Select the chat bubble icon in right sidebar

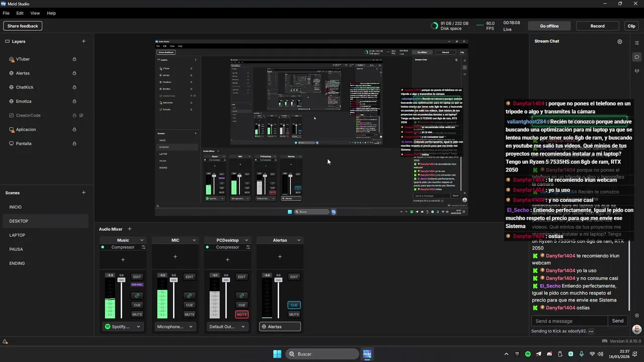click(637, 57)
